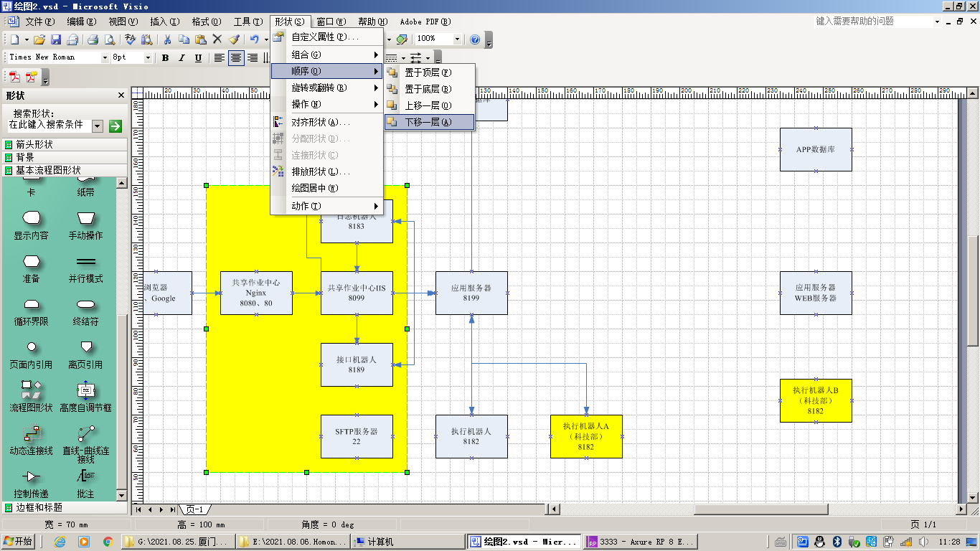Open the search shapes condition dropdown
Screen dimensions: 980x551
click(x=98, y=126)
